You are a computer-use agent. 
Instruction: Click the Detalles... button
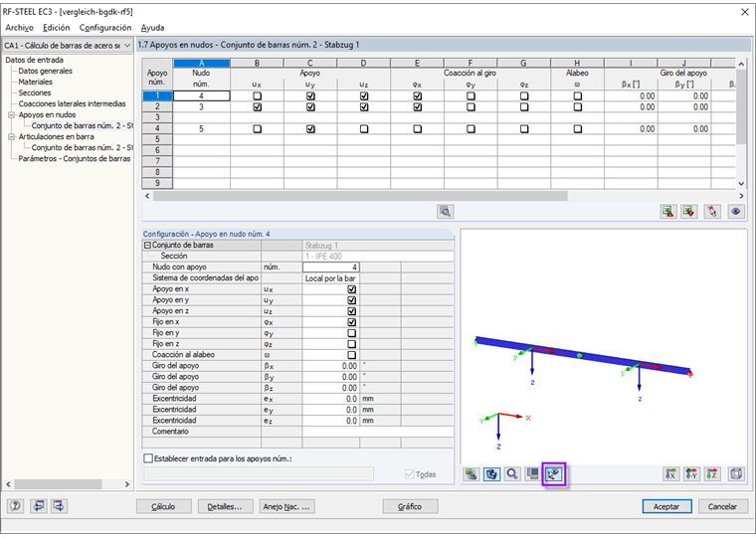(x=224, y=506)
